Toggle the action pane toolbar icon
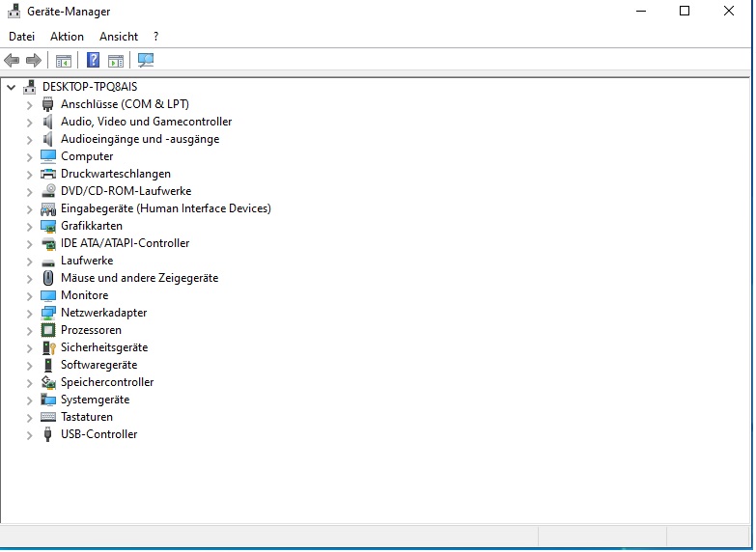756x552 pixels. tap(116, 61)
